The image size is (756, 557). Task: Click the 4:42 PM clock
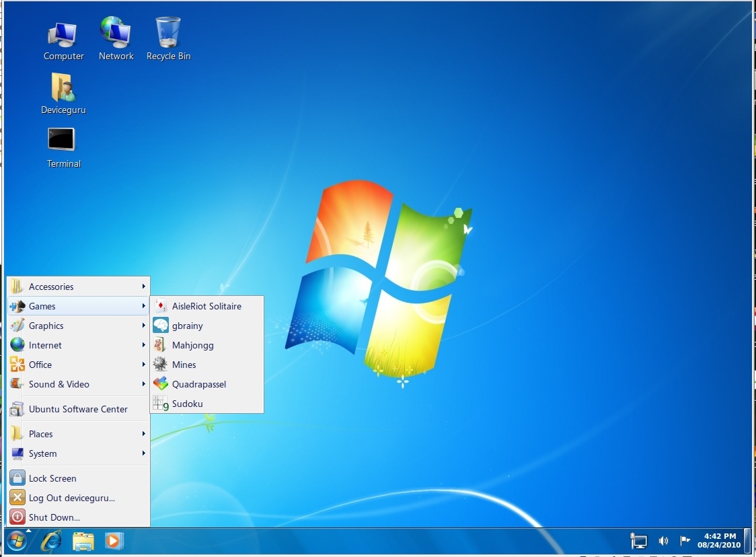click(720, 535)
